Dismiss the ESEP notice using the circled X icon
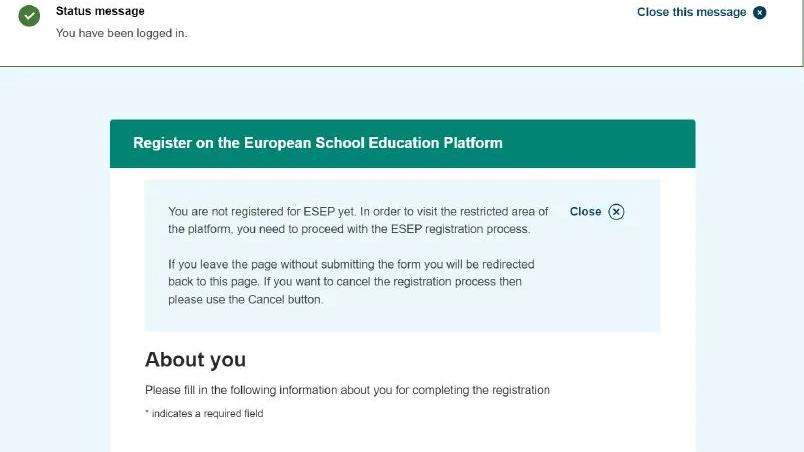 [x=616, y=212]
